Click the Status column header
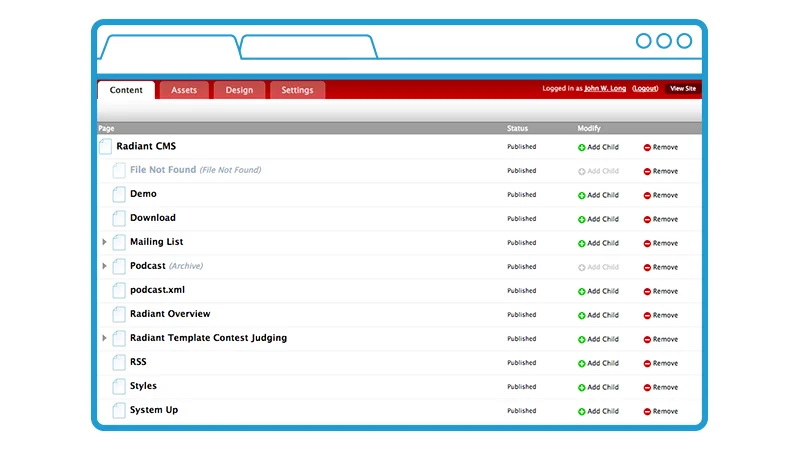Image resolution: width=800 pixels, height=450 pixels. 517,128
